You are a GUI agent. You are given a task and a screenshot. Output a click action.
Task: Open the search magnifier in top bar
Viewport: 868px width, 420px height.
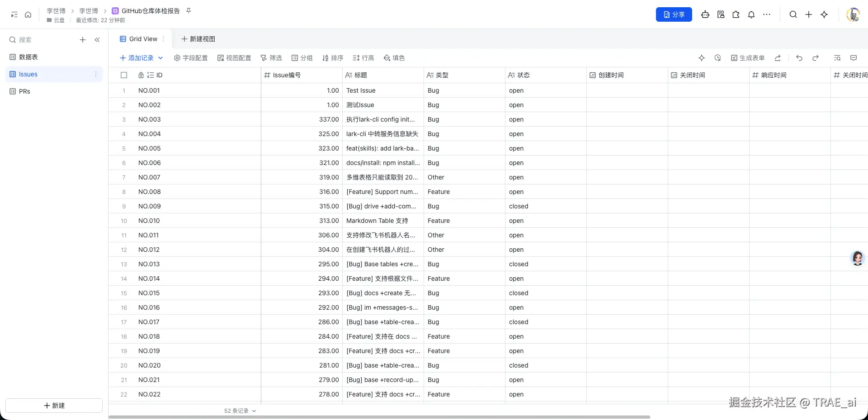tap(793, 14)
